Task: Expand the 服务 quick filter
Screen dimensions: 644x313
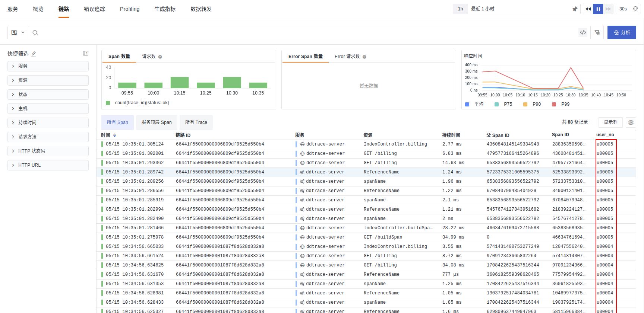Action: coord(48,66)
